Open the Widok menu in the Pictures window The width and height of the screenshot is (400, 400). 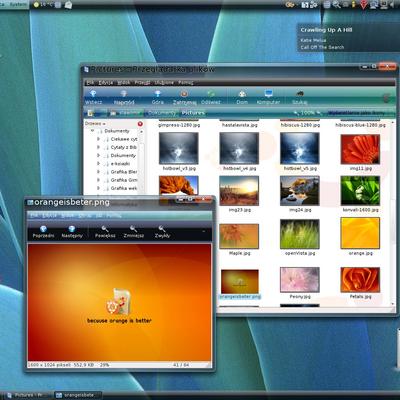(124, 82)
